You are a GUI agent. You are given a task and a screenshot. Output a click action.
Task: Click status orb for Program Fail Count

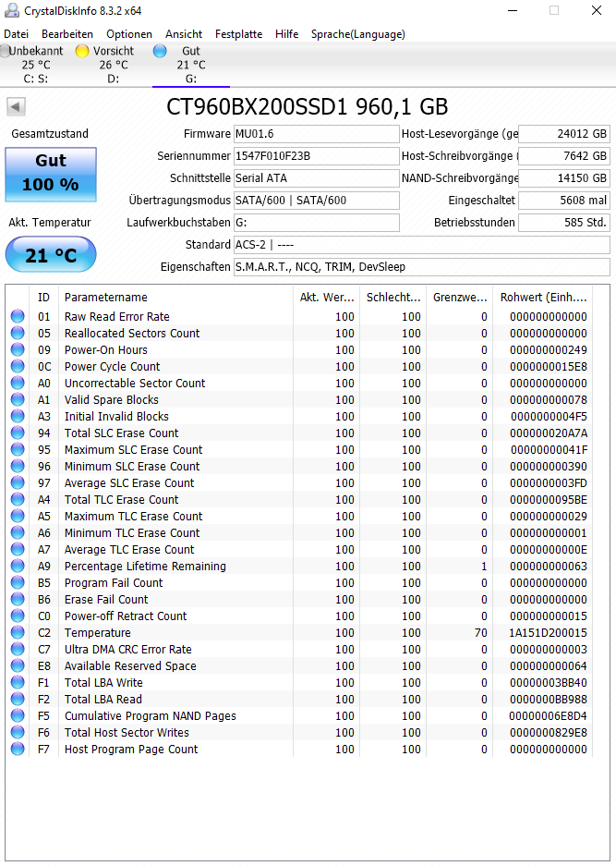coord(18,582)
